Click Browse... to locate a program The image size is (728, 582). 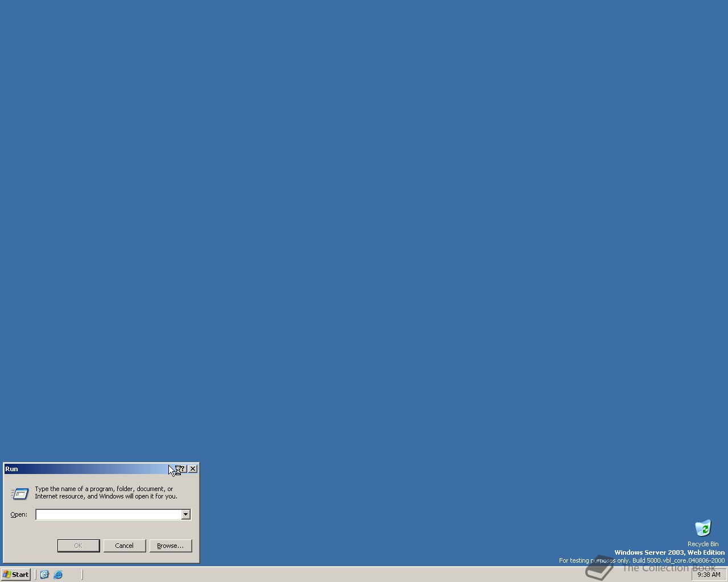point(171,546)
